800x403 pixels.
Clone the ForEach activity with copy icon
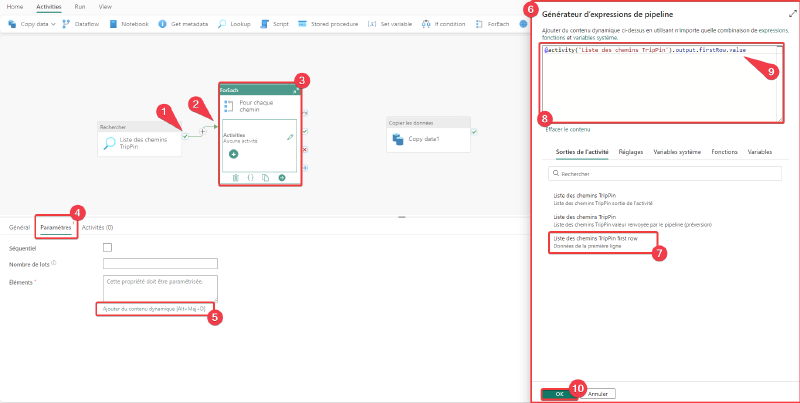click(x=265, y=178)
